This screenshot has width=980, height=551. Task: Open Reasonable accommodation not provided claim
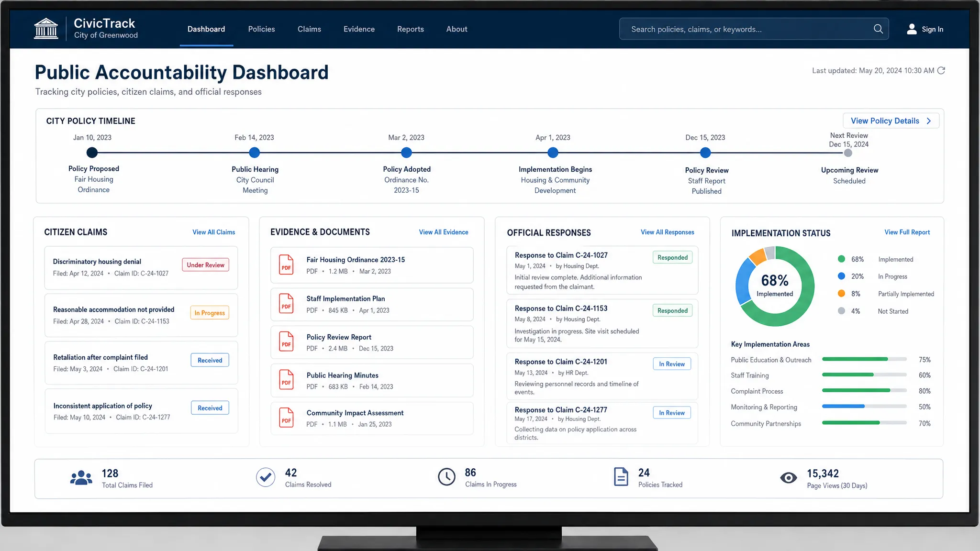coord(141,315)
